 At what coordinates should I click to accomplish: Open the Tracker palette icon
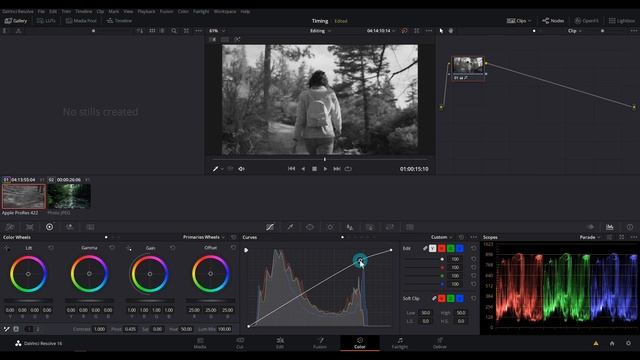click(x=330, y=227)
